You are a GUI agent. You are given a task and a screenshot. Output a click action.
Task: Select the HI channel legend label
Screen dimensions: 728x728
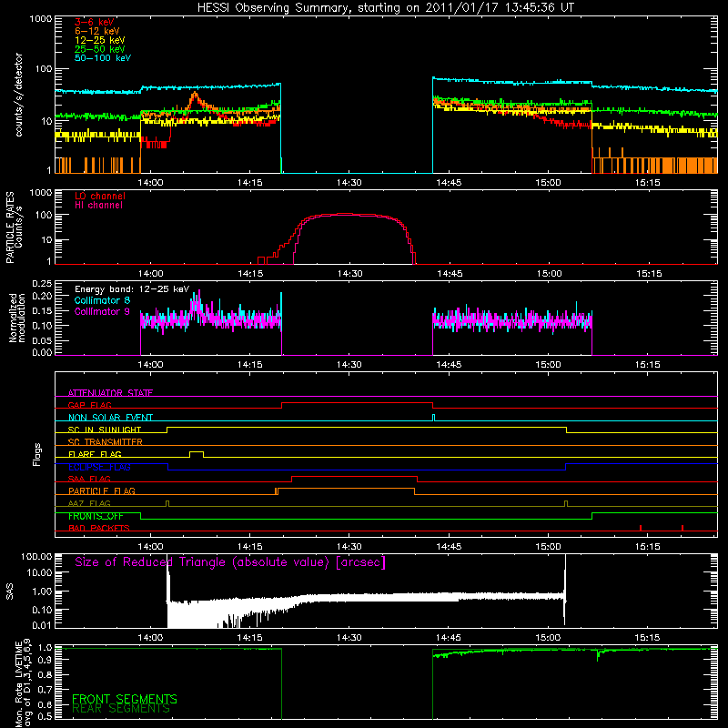click(x=98, y=206)
